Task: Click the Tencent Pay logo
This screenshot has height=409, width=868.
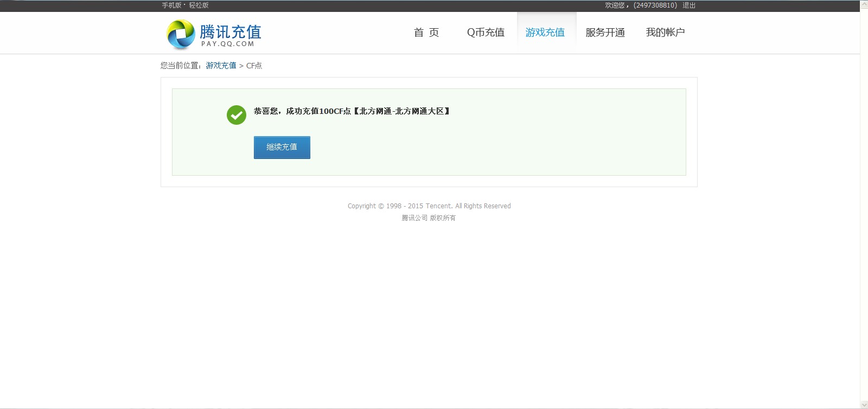Action: (214, 34)
